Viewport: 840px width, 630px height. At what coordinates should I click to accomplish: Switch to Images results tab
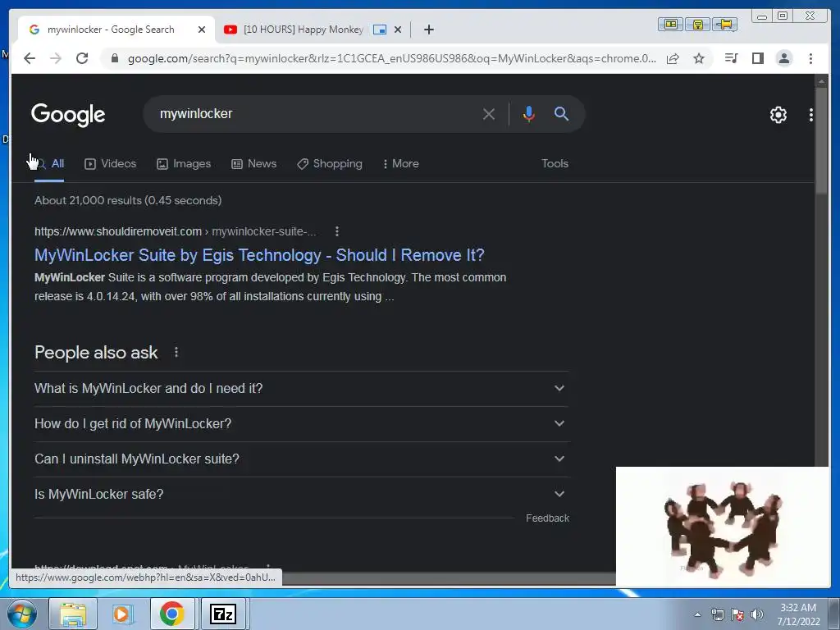[x=184, y=164]
